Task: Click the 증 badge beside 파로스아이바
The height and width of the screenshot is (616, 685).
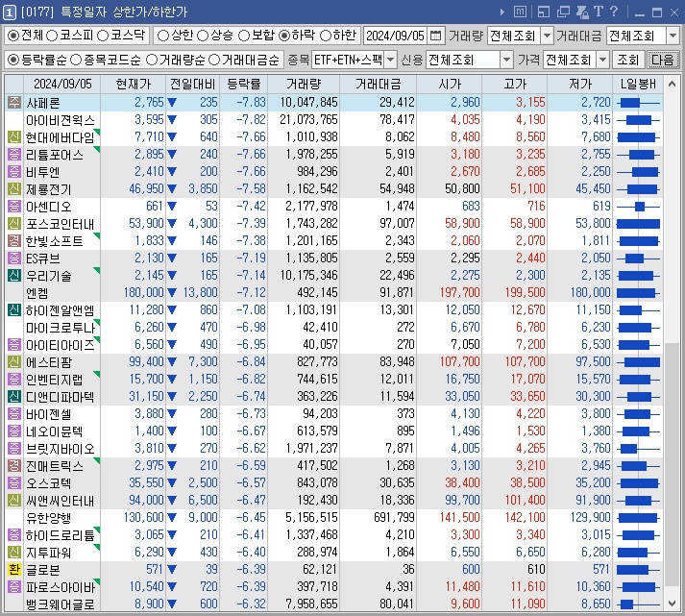Action: [x=14, y=587]
